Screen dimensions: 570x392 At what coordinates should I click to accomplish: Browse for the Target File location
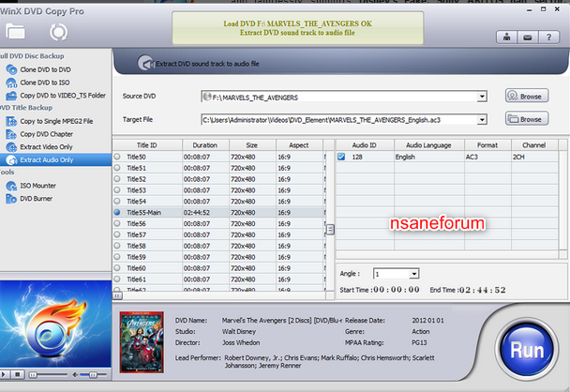[527, 118]
